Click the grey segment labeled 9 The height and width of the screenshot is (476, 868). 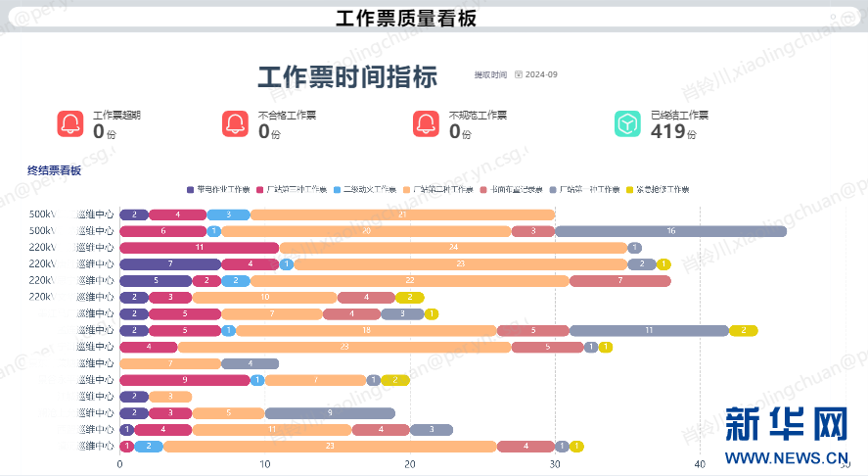pos(330,413)
